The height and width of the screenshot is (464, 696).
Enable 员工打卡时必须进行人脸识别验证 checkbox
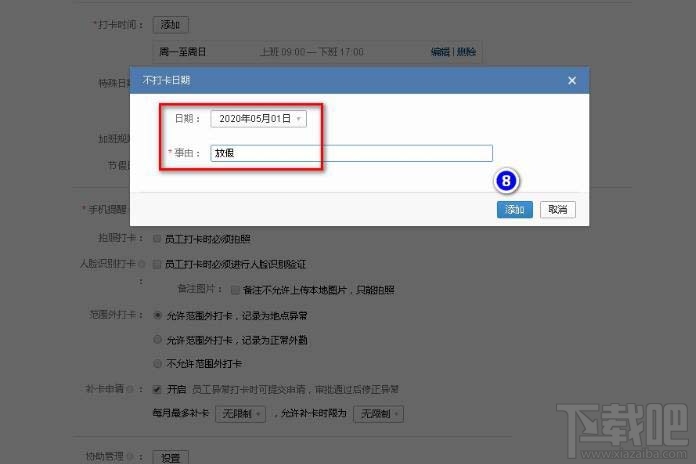(157, 265)
